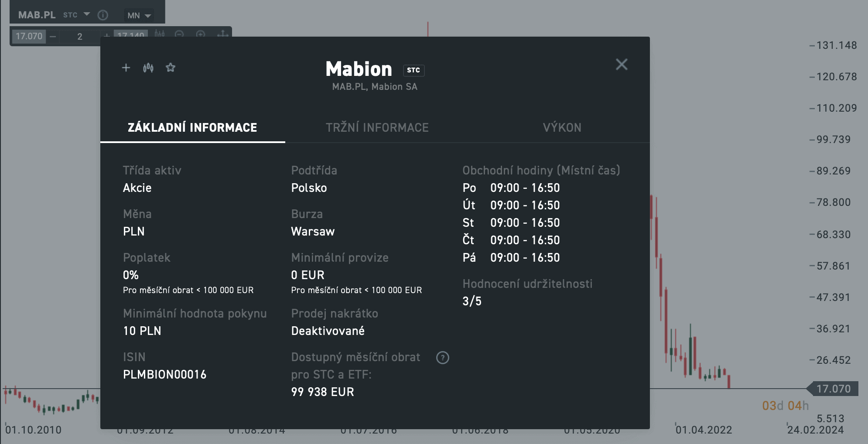Viewport: 868px width, 444px height.
Task: Decrease volume with the minus stepper
Action: click(53, 37)
